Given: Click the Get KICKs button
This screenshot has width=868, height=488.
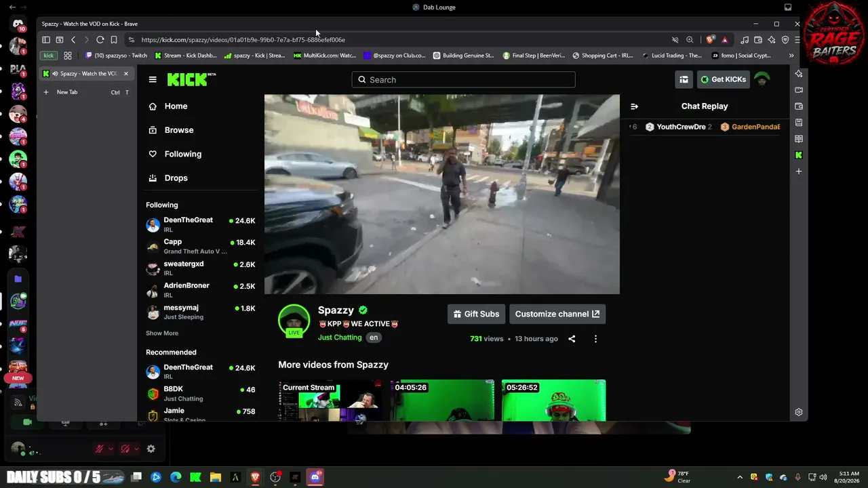Looking at the screenshot, I should tap(724, 79).
